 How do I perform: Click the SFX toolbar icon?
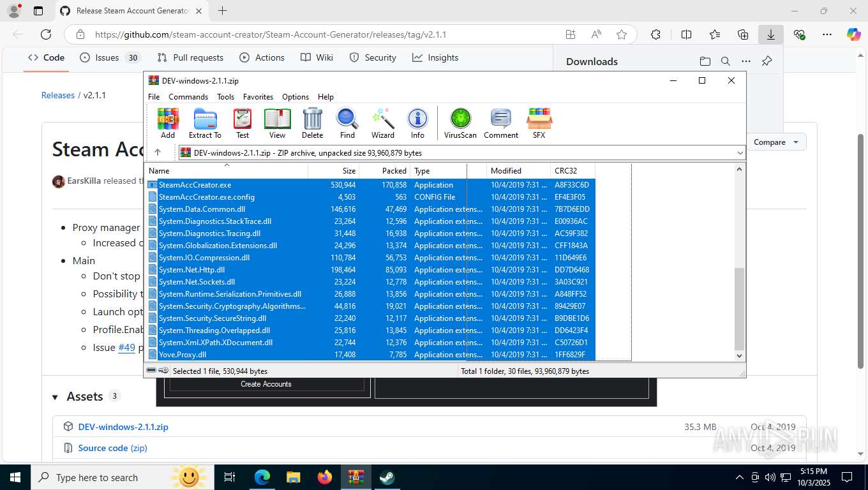pyautogui.click(x=539, y=123)
